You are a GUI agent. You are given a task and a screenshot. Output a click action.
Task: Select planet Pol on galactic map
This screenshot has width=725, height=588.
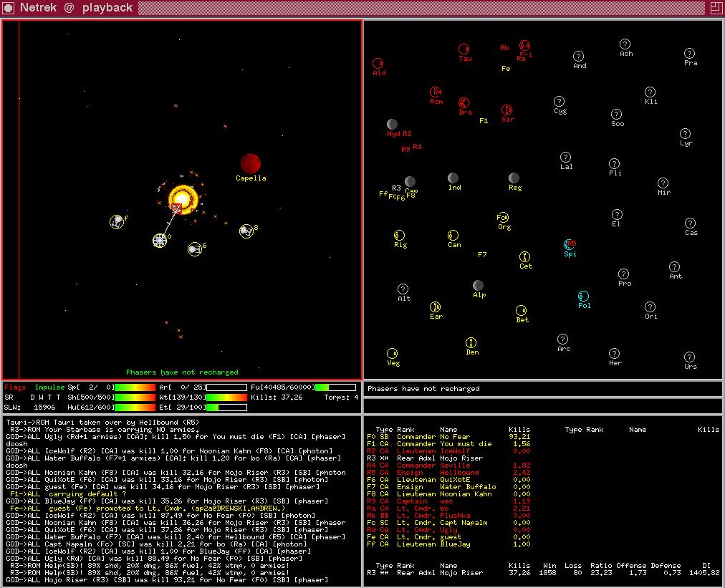[584, 296]
